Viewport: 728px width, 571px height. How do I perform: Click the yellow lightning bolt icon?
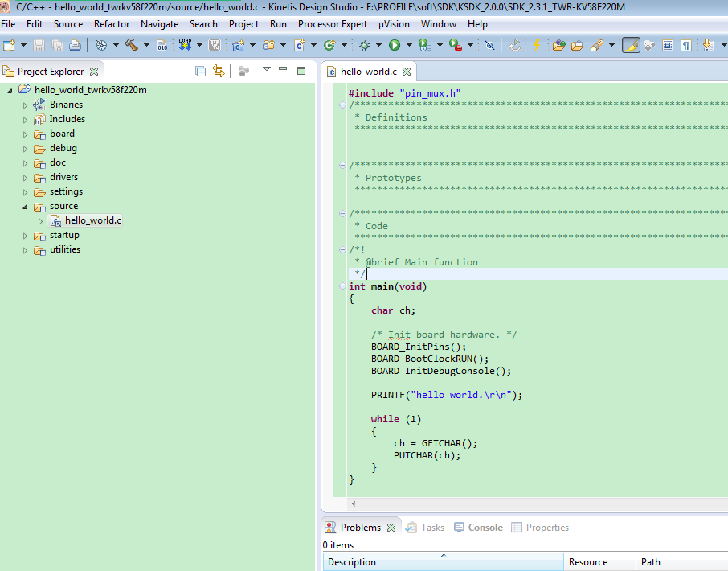pos(536,45)
